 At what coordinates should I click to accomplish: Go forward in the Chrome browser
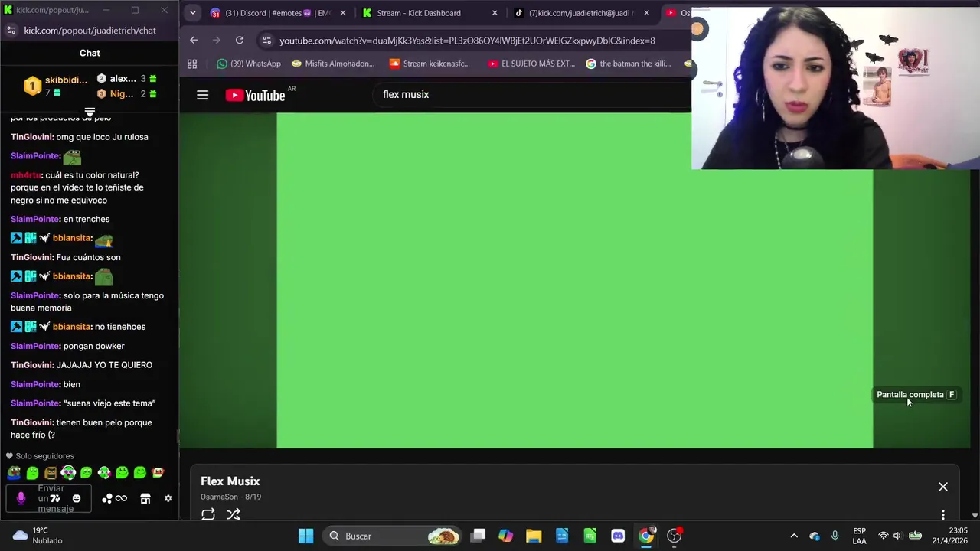(217, 41)
